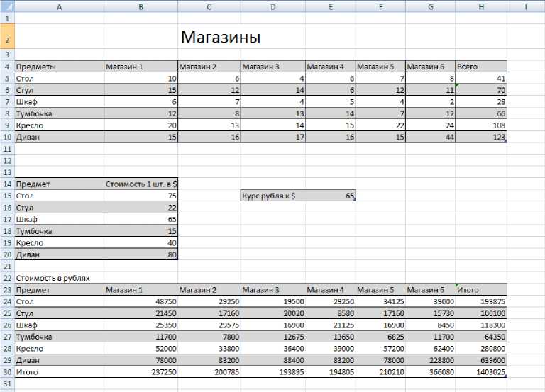Click the Select All corner button
This screenshot has width=545, height=392.
pyautogui.click(x=6, y=6)
